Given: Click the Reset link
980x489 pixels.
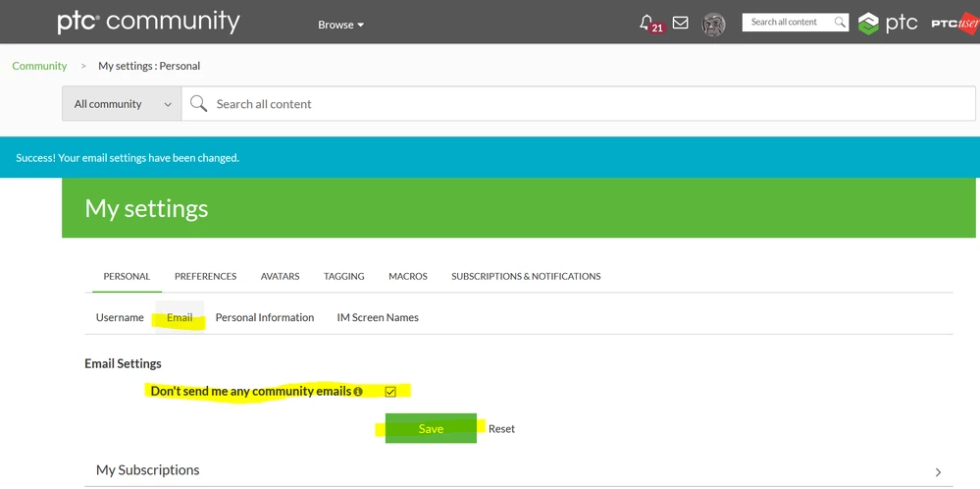Looking at the screenshot, I should tap(502, 429).
